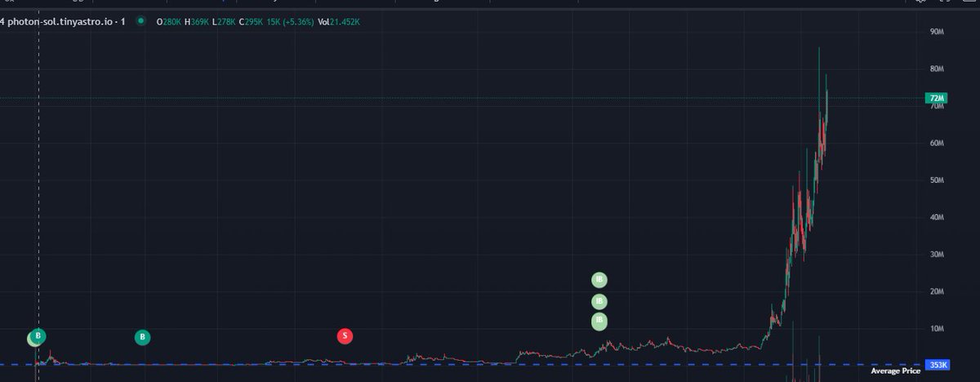Click the Vol 21.452K readout
The height and width of the screenshot is (382, 980).
(339, 22)
